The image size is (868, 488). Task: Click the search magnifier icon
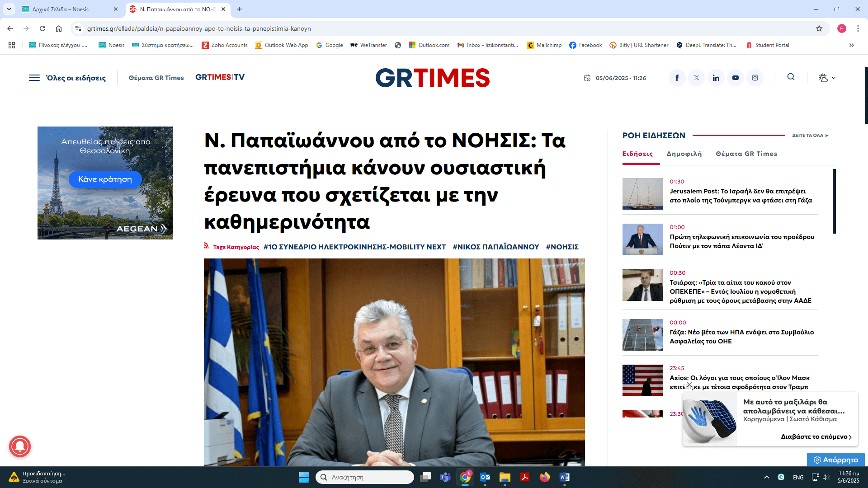click(x=791, y=77)
